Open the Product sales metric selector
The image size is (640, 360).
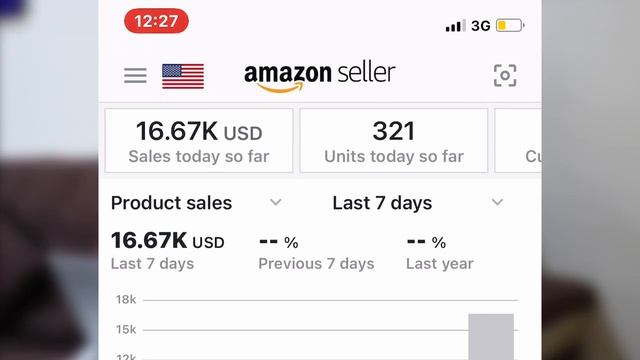pos(196,203)
